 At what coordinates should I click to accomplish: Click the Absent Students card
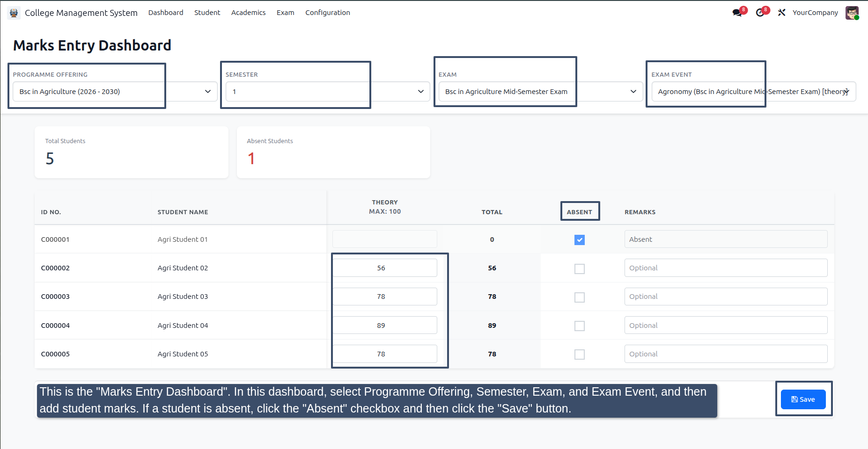(333, 152)
